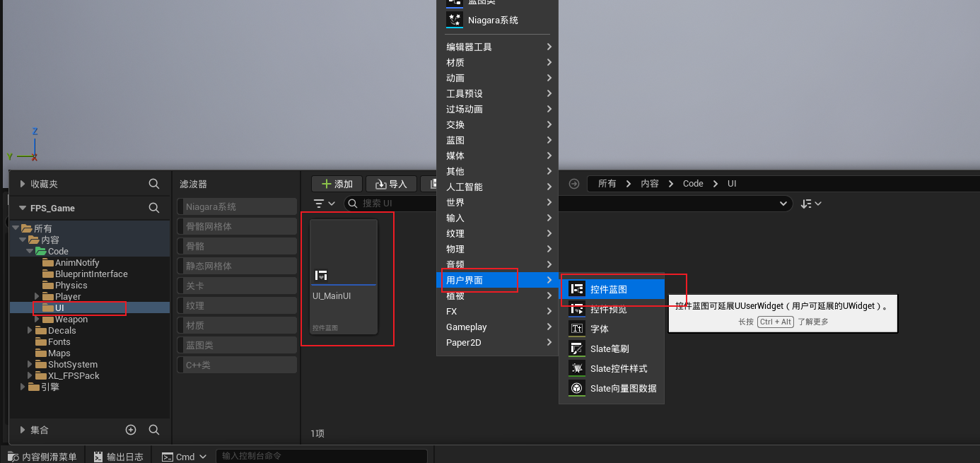
Task: Expand the Weapon folder arrow
Action: point(37,319)
